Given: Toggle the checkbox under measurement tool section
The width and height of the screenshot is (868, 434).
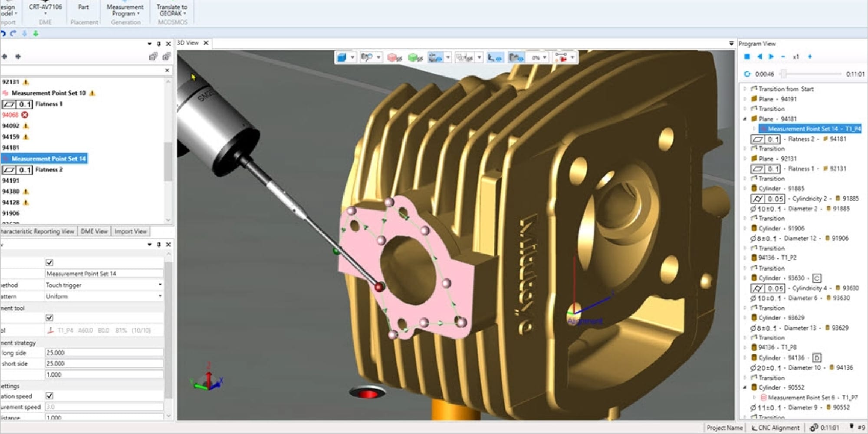Looking at the screenshot, I should (49, 318).
